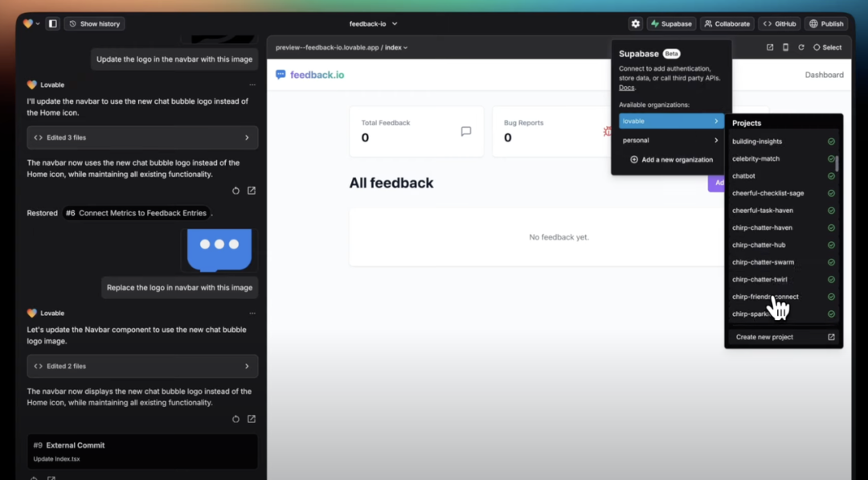This screenshot has width=868, height=480.
Task: Select the chirp-chatter-hub project checkmark
Action: click(831, 245)
